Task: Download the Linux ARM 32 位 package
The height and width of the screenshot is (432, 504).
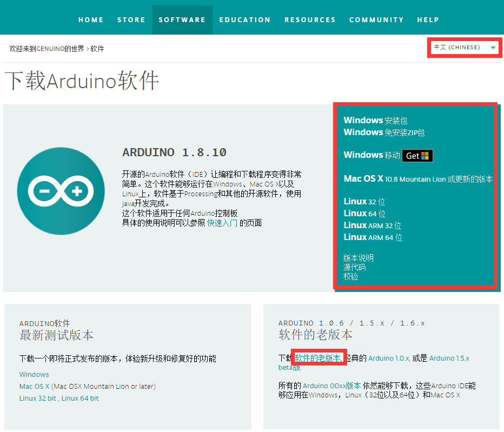Action: click(x=373, y=225)
